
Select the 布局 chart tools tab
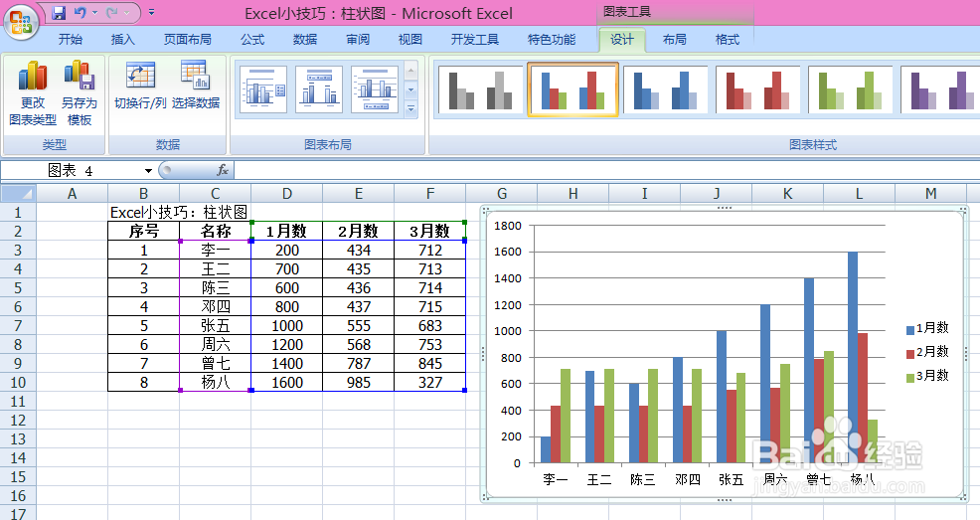[675, 40]
